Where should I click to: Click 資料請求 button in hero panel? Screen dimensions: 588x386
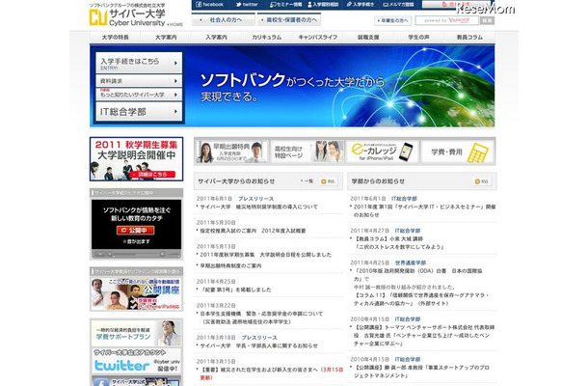coord(139,81)
